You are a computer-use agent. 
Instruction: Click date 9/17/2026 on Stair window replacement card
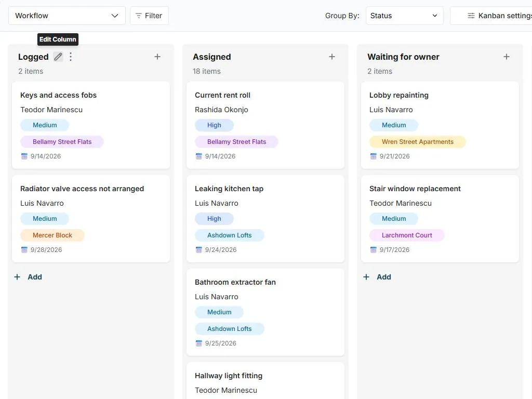pyautogui.click(x=395, y=250)
